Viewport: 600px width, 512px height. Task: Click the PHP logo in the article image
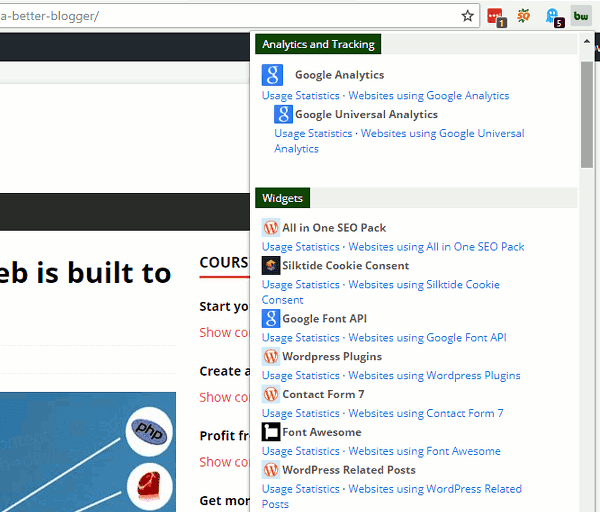(149, 431)
